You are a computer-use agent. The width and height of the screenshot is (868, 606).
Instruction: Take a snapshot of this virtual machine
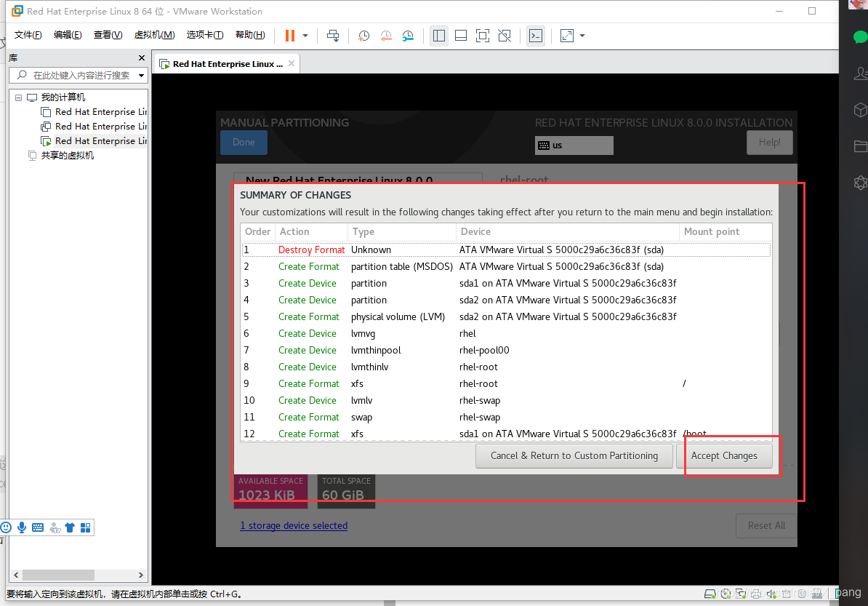pyautogui.click(x=363, y=36)
